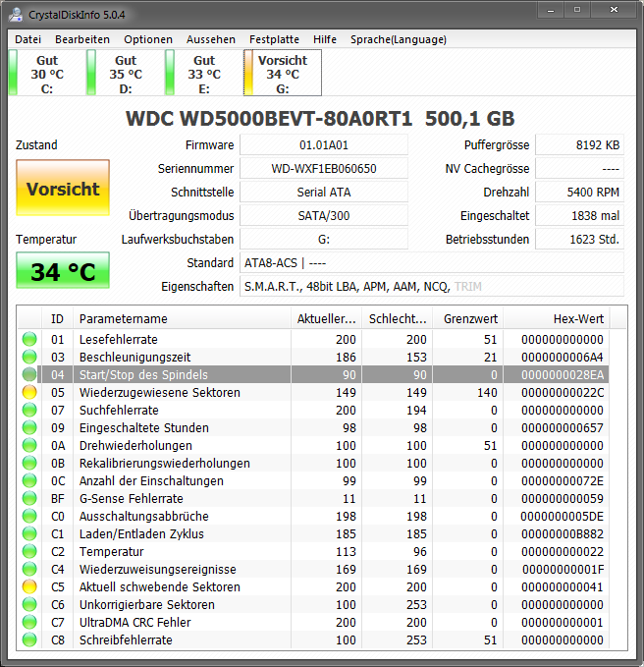Click the UltraDMA CRC Fehler parameter name
644x667 pixels.
coord(135,622)
